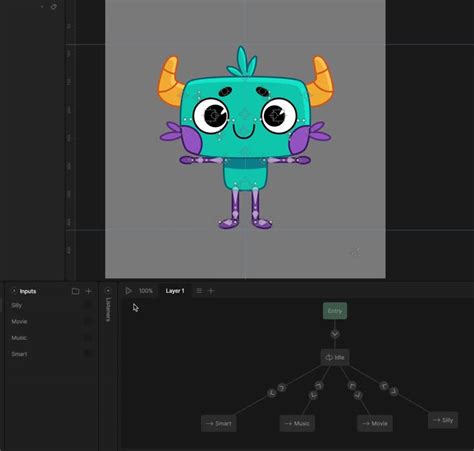Add a new input with plus icon
This screenshot has height=451, width=474.
point(88,291)
